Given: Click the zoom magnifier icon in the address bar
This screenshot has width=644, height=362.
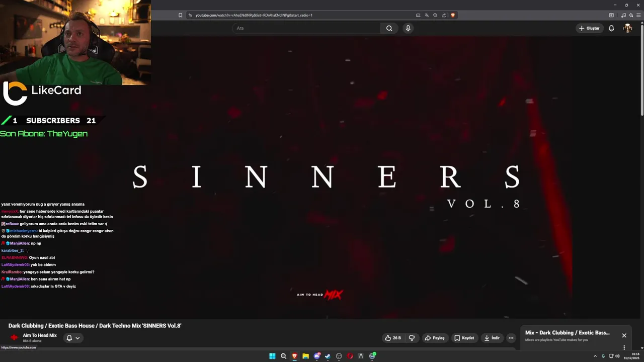Looking at the screenshot, I should click(x=435, y=15).
